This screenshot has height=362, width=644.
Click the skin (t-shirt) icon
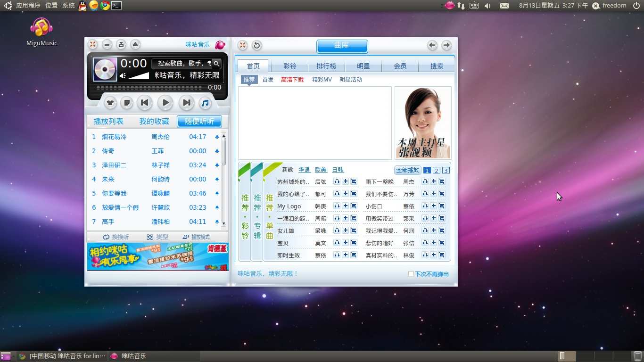pyautogui.click(x=110, y=103)
